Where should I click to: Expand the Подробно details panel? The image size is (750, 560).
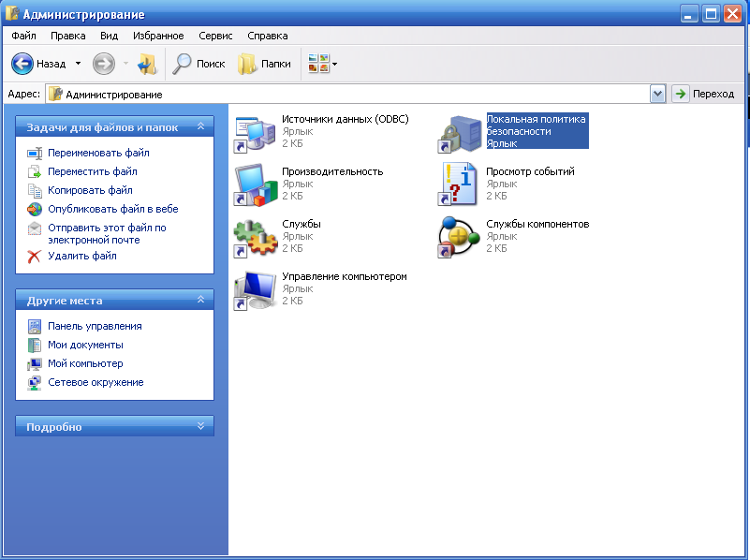(x=201, y=426)
